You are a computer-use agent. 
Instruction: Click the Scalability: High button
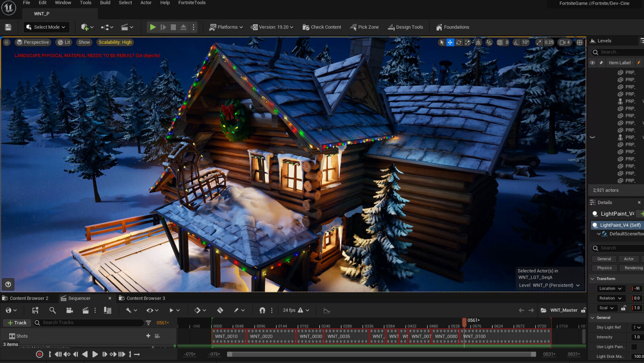tap(115, 42)
